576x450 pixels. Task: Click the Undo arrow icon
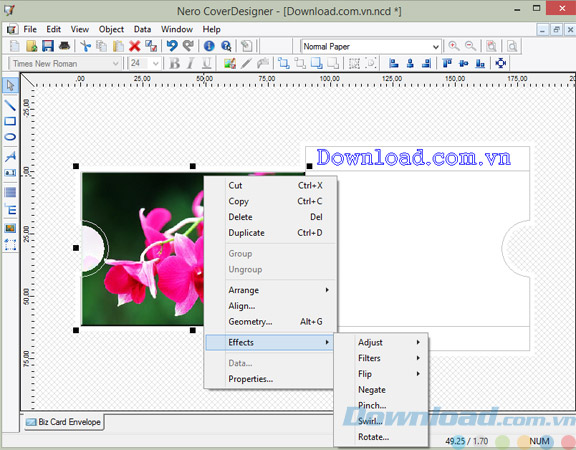pyautogui.click(x=172, y=46)
